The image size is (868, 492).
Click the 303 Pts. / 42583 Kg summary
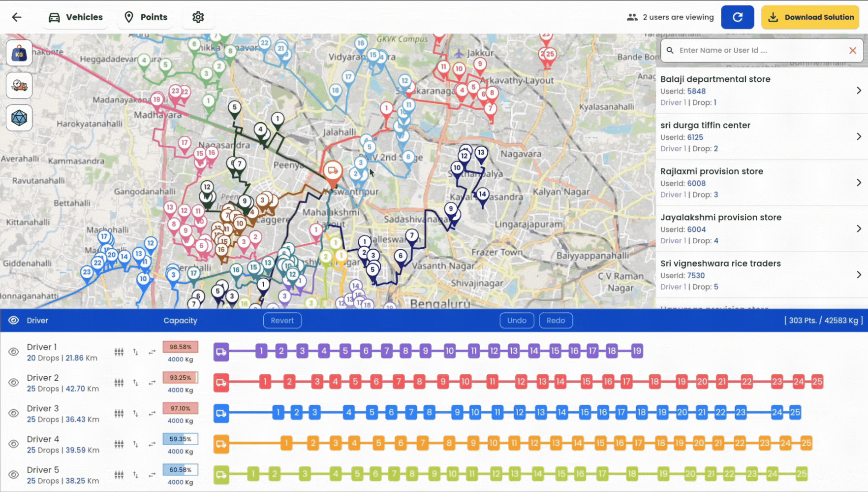(x=823, y=321)
